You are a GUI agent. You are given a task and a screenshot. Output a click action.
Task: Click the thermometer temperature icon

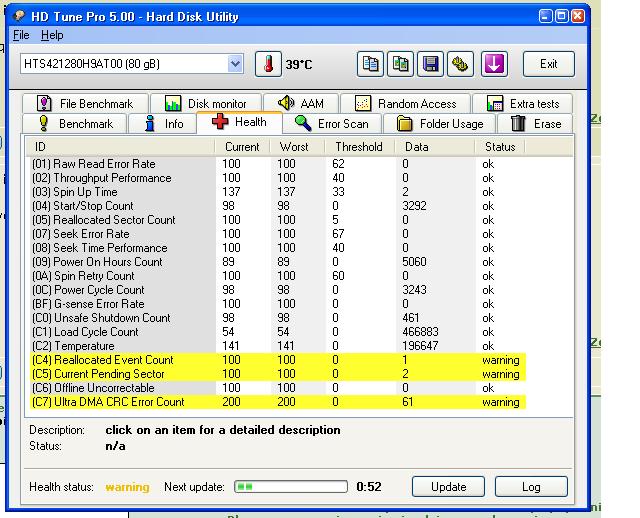coord(268,64)
